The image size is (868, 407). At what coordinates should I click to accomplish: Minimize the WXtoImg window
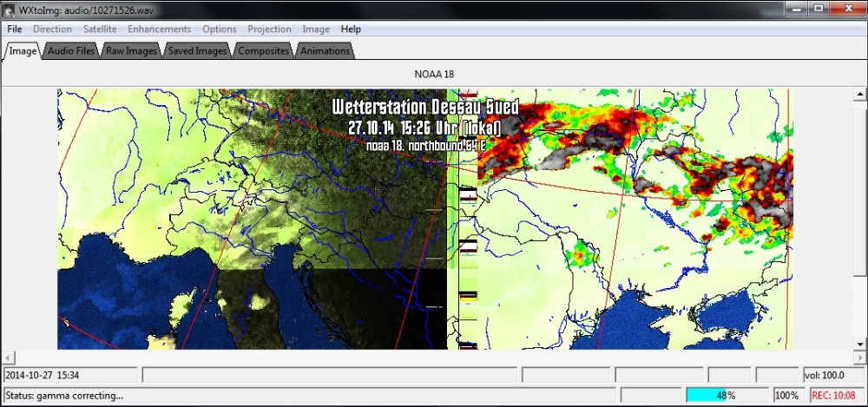[x=795, y=9]
